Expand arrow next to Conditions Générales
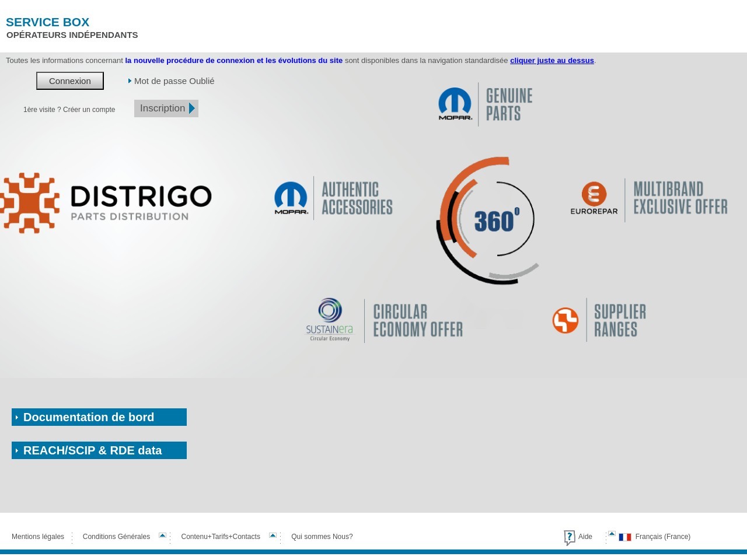Viewport: 747px width, 560px height. (163, 535)
